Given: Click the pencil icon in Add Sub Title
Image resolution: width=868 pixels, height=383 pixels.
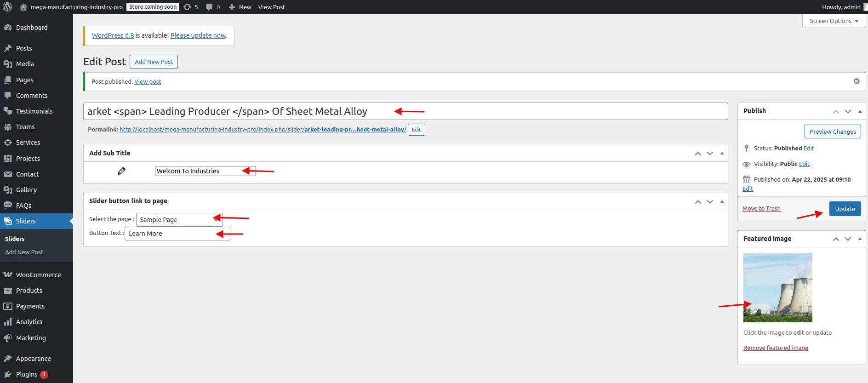Looking at the screenshot, I should point(121,171).
